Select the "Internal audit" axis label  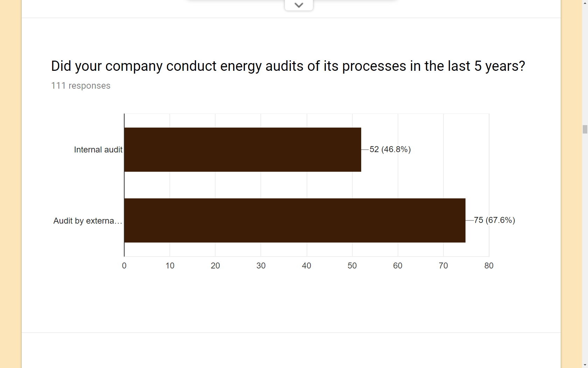[98, 150]
